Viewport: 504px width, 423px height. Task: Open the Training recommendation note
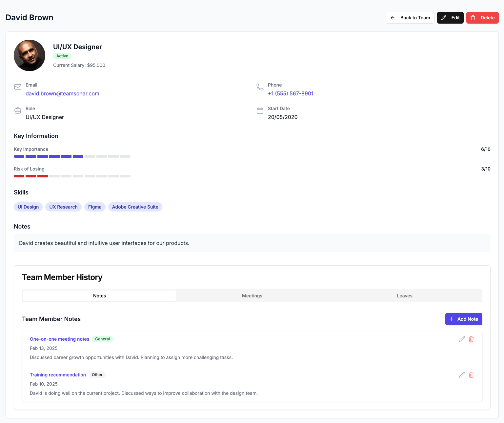58,375
